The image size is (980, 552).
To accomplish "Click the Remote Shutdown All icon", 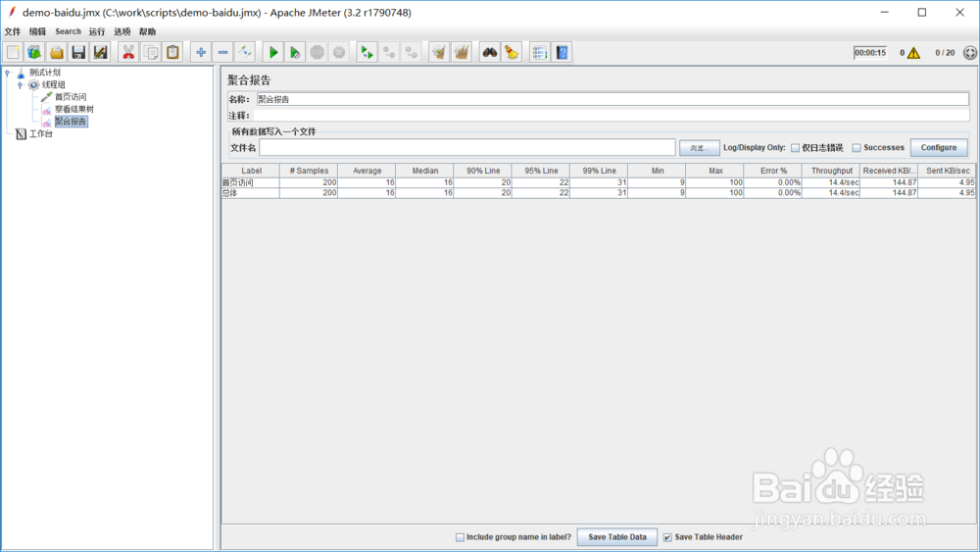I will point(411,53).
